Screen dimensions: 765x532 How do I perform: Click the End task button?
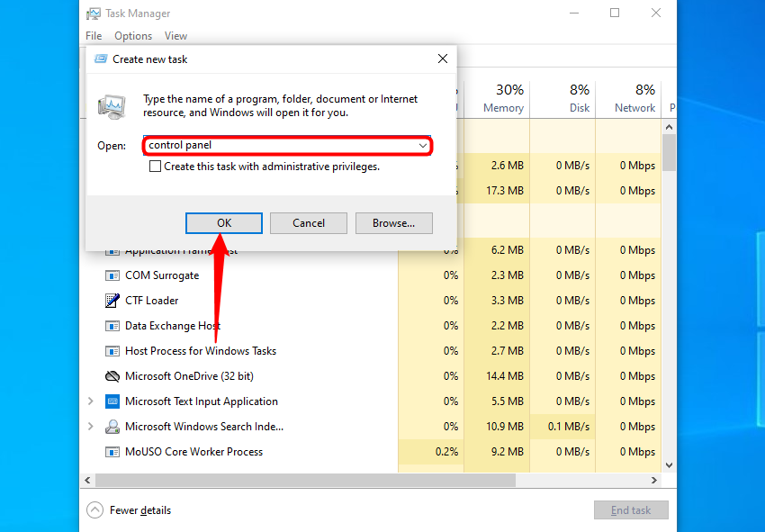631,510
